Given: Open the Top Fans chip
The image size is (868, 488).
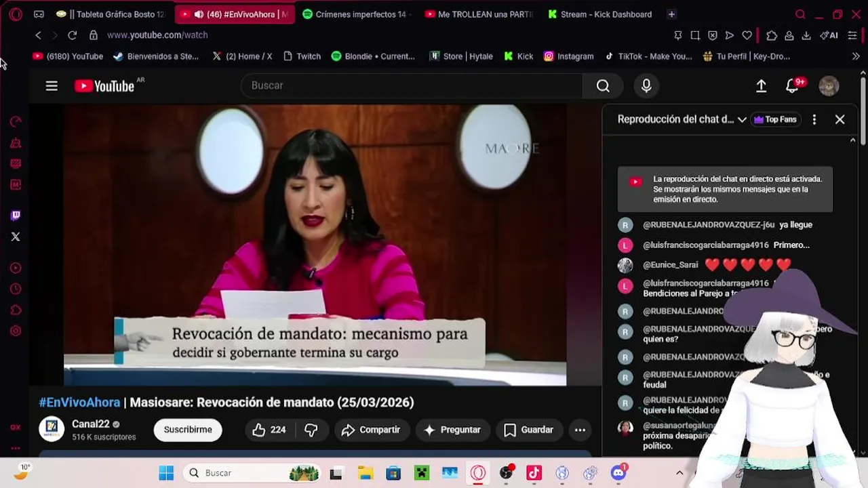Looking at the screenshot, I should click(x=775, y=119).
